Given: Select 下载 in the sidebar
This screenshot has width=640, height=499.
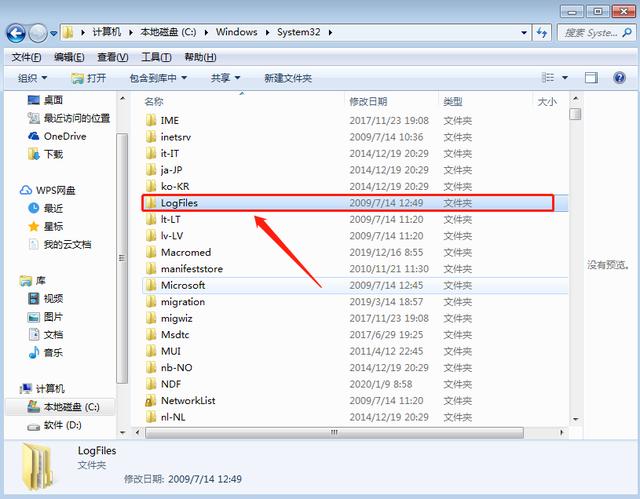Looking at the screenshot, I should click(x=45, y=154).
